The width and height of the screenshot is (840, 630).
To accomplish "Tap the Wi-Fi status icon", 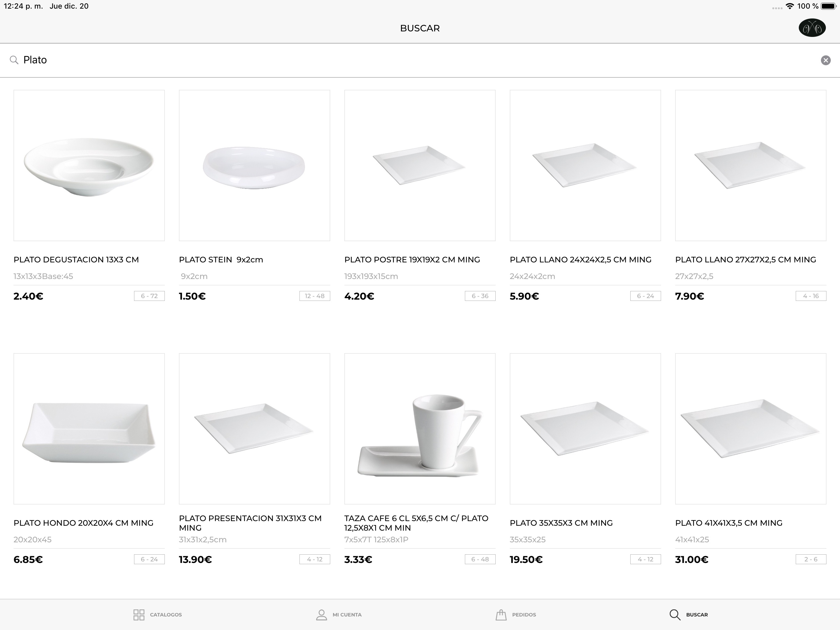I will 790,6.
